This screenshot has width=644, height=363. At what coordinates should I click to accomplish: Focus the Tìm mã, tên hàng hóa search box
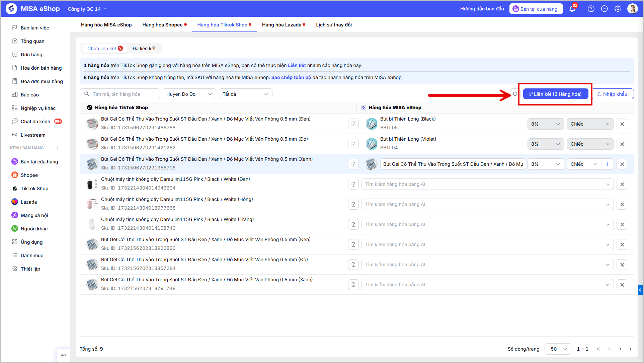click(x=120, y=94)
